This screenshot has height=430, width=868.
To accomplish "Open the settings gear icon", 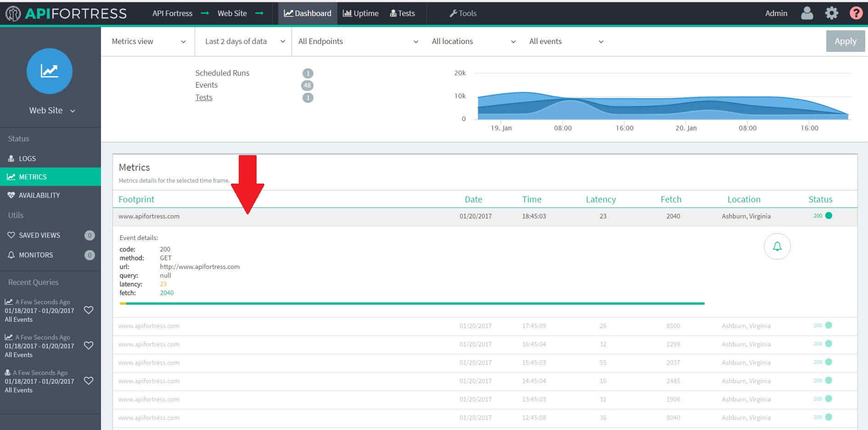I will (x=831, y=13).
